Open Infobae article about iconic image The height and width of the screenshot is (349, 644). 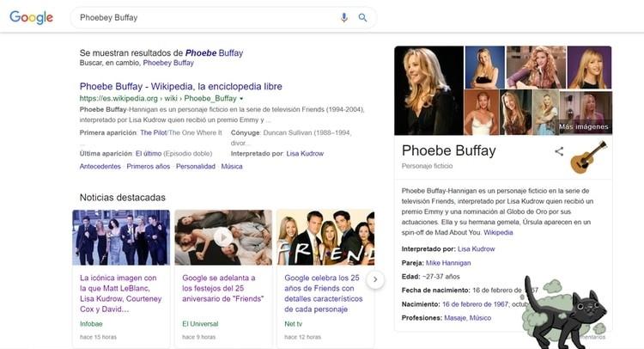121,293
